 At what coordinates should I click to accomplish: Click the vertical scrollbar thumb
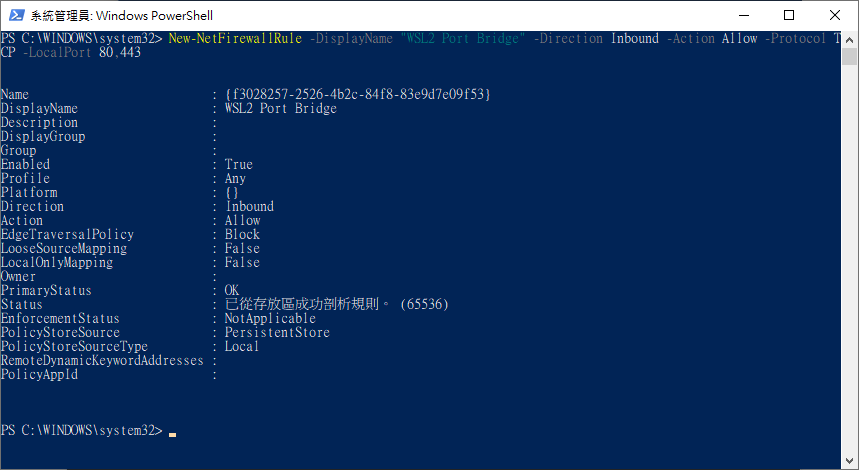(x=849, y=56)
